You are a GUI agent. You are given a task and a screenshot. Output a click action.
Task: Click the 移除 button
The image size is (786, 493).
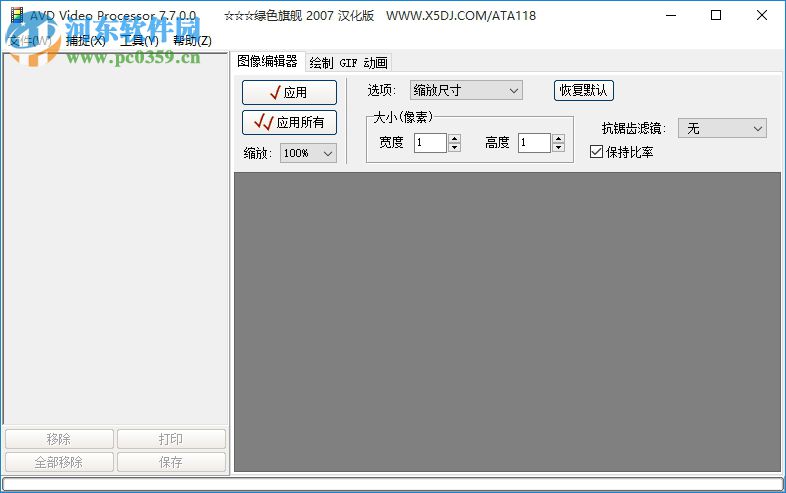(59, 439)
